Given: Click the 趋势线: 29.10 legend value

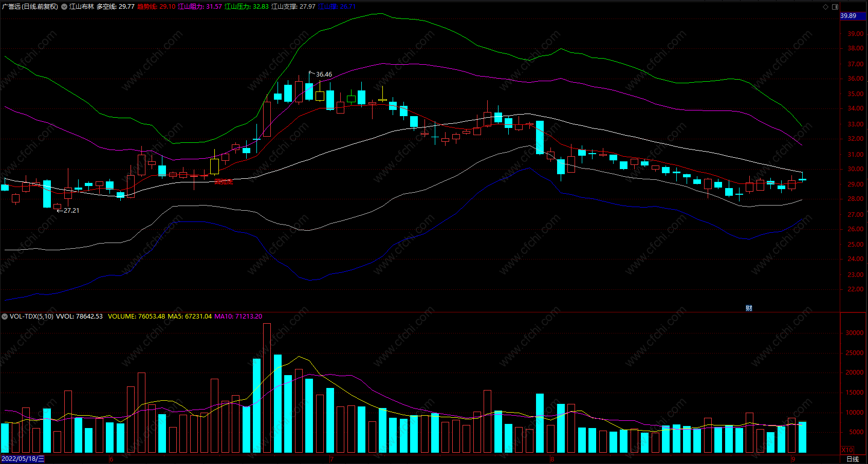Looking at the screenshot, I should [156, 7].
